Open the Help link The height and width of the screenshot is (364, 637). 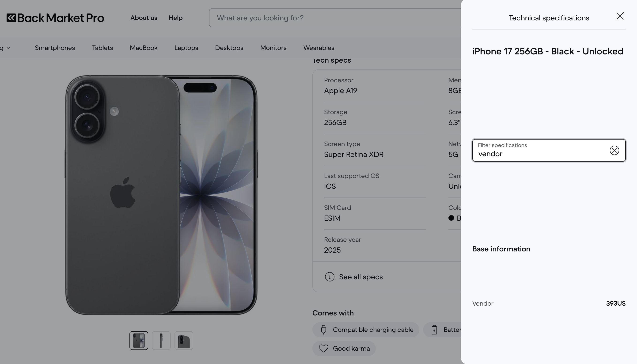[x=175, y=18]
